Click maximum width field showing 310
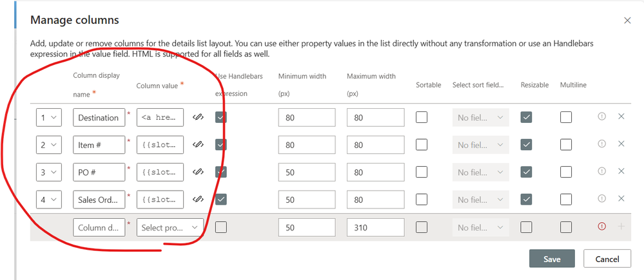Screen dimensions: 644x280 [x=375, y=227]
